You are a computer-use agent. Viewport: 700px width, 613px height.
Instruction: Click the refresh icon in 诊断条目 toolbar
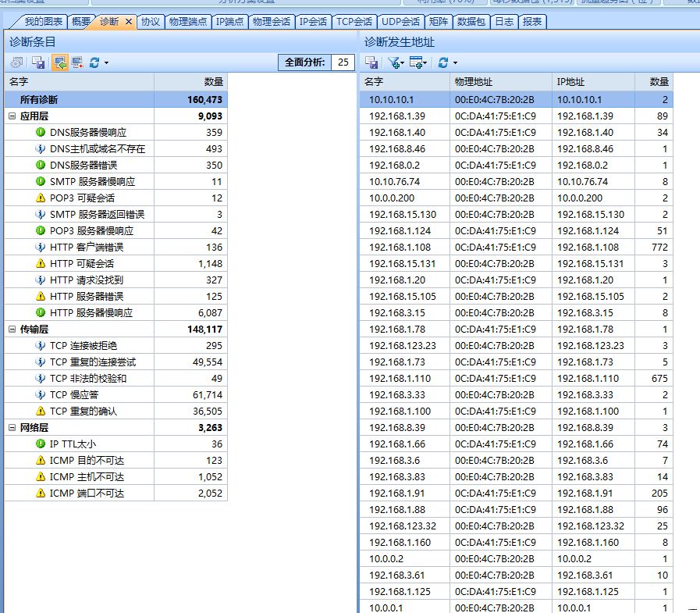(94, 62)
